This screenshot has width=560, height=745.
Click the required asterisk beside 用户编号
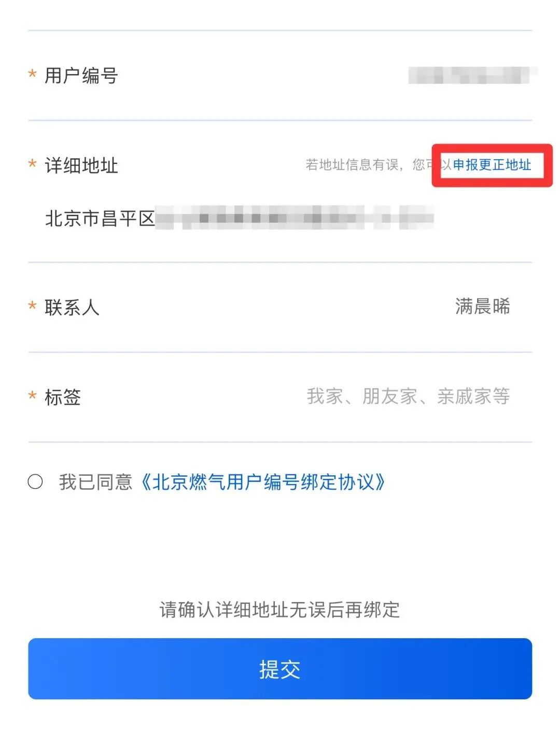32,74
